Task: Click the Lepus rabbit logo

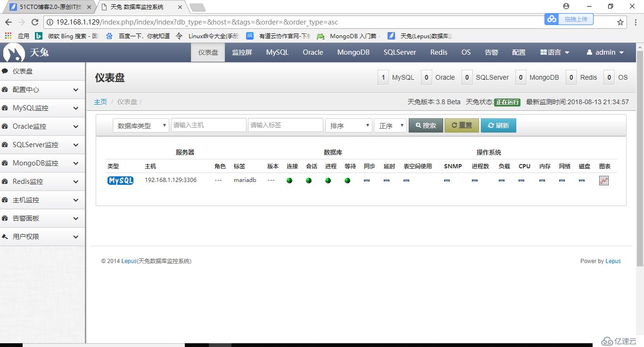Action: tap(14, 52)
